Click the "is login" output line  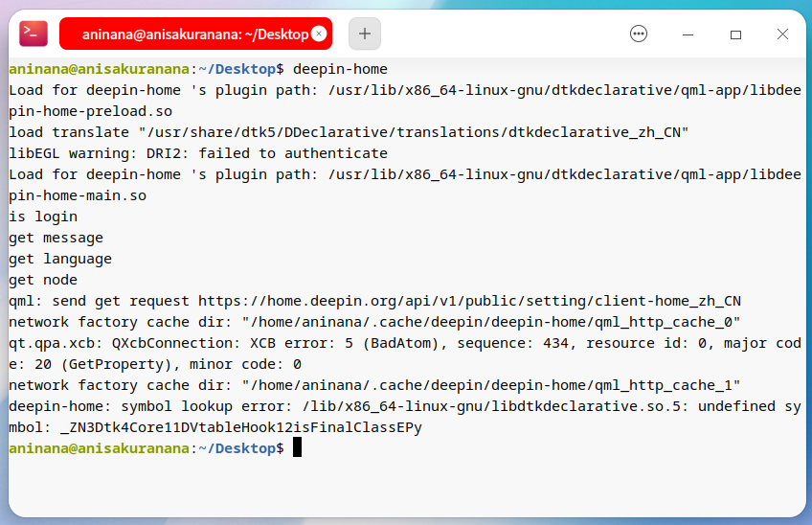(43, 217)
